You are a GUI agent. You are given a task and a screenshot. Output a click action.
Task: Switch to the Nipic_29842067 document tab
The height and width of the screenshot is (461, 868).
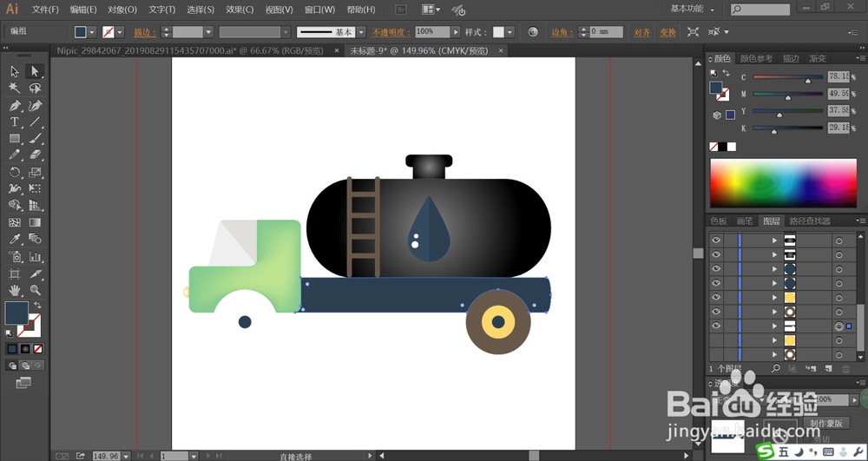point(190,51)
